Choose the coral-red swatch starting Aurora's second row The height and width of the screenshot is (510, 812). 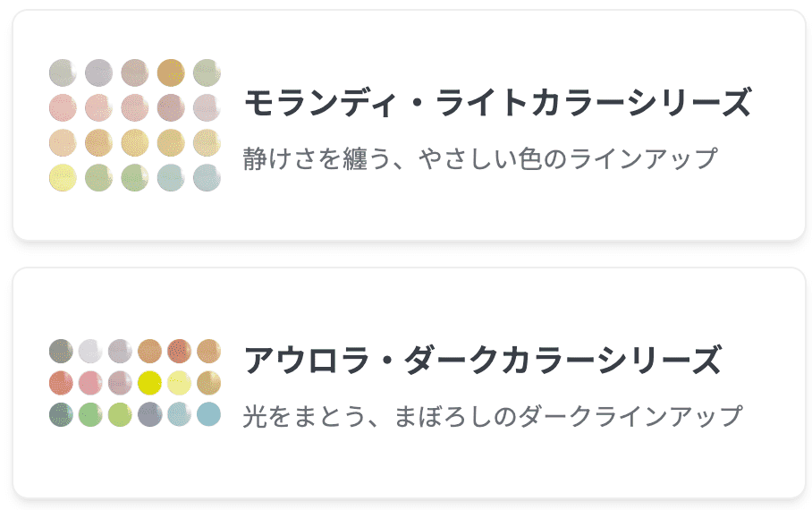tap(61, 383)
